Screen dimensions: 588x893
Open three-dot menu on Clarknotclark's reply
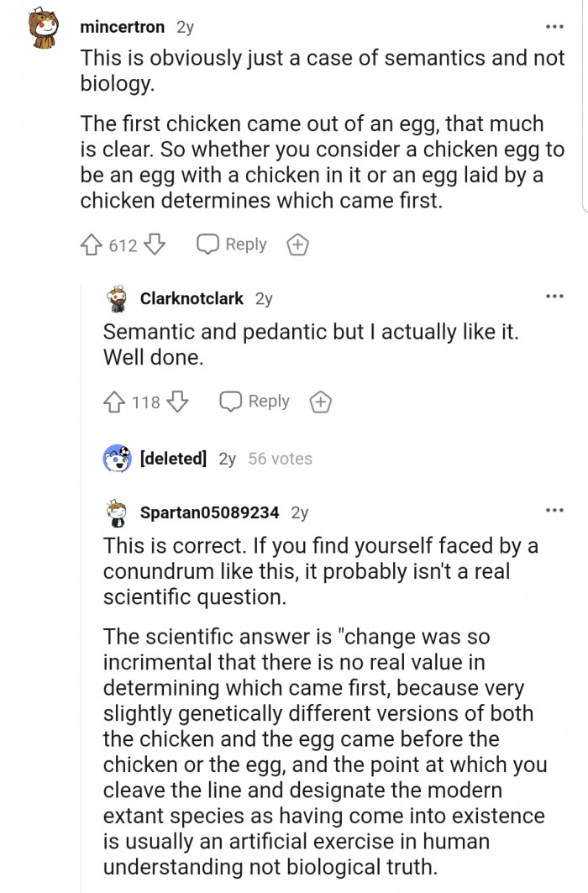coord(554,297)
